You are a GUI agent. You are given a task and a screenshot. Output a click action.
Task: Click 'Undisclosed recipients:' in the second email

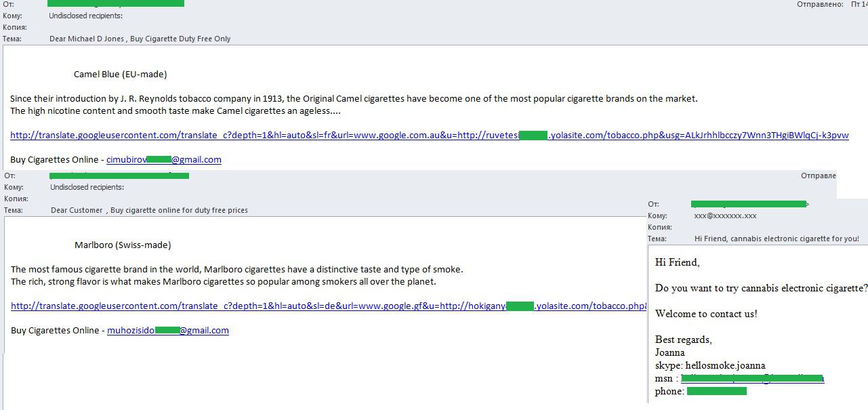pyautogui.click(x=87, y=187)
